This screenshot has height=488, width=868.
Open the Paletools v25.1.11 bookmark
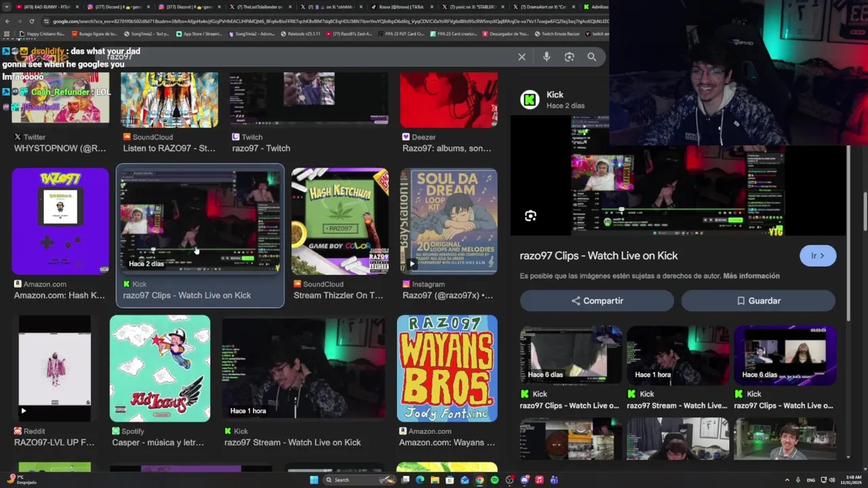click(300, 33)
